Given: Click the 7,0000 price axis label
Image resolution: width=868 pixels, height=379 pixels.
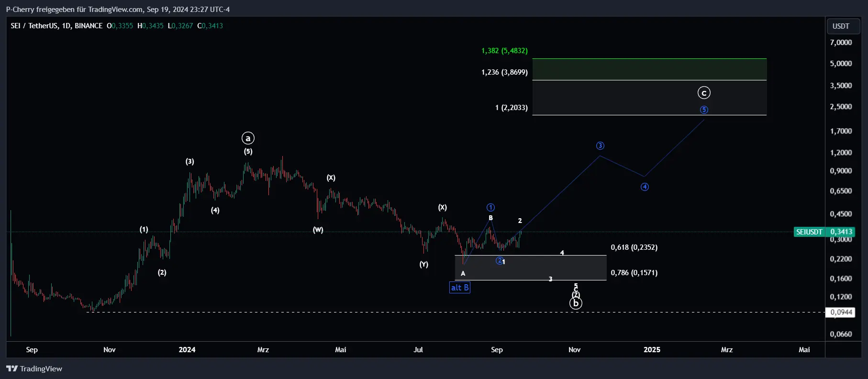Looking at the screenshot, I should [x=841, y=43].
